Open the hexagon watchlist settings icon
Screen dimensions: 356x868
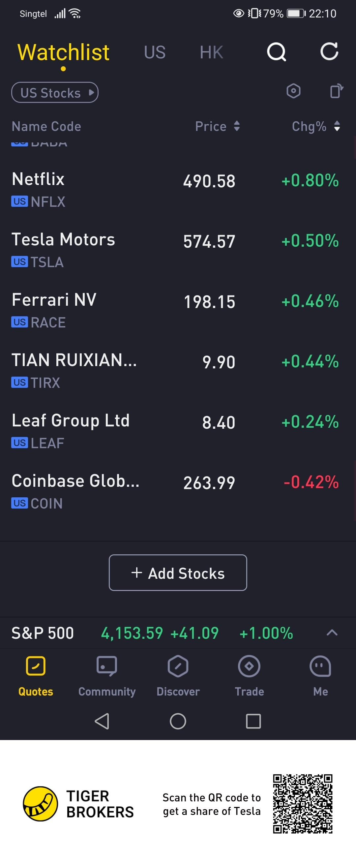click(x=293, y=91)
